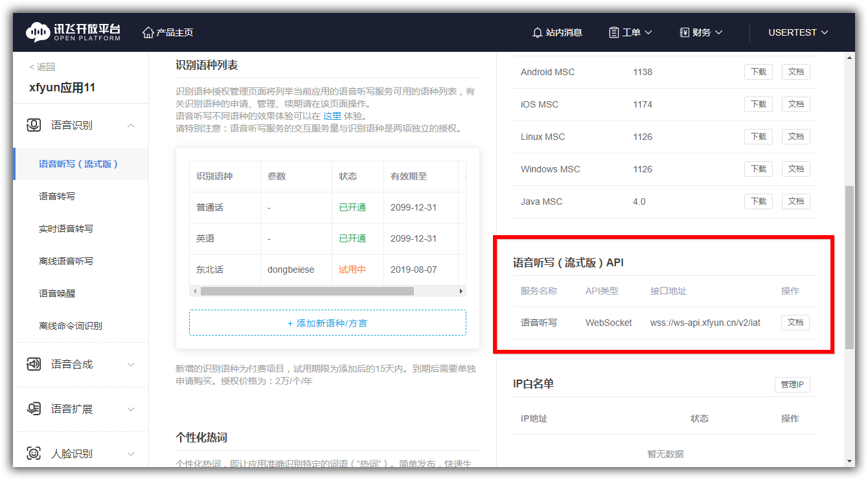Click 添加新语种/方言 button
868x480 pixels.
pyautogui.click(x=327, y=323)
